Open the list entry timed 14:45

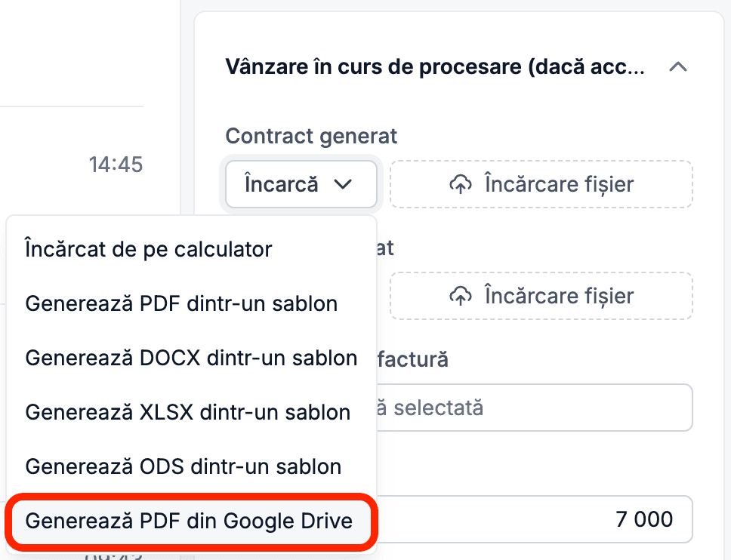click(116, 164)
